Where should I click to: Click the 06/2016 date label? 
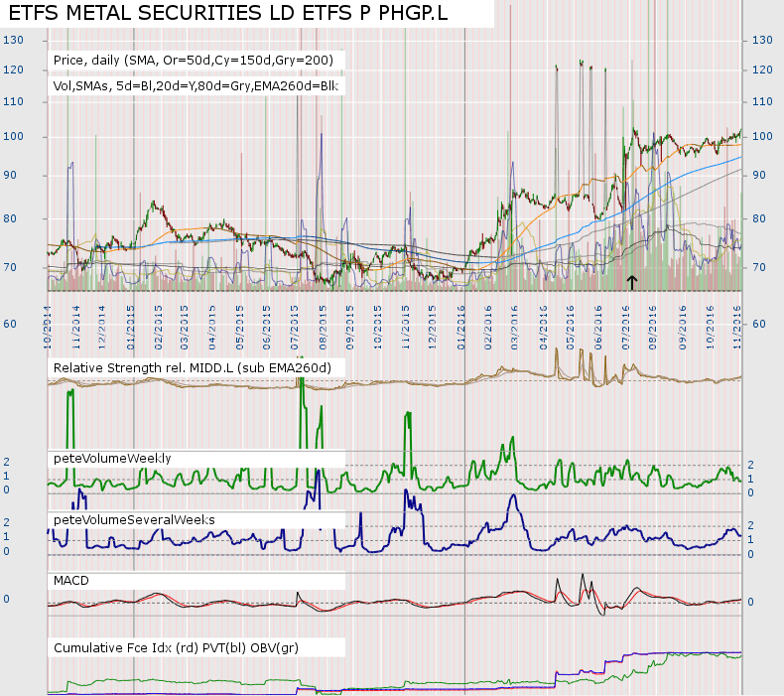coord(598,328)
